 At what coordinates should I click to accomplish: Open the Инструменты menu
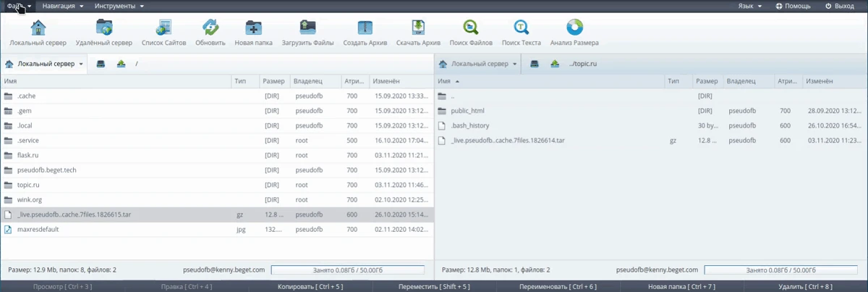(x=119, y=6)
